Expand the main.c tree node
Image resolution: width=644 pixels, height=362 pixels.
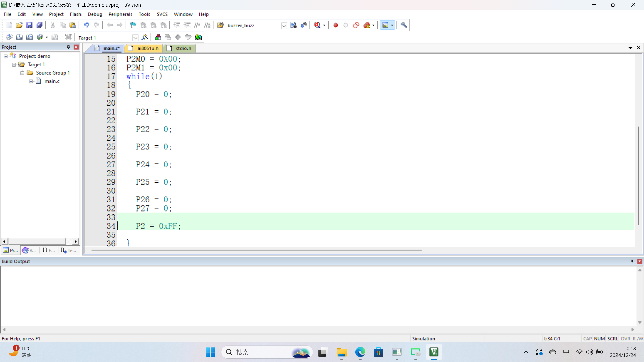click(x=31, y=81)
